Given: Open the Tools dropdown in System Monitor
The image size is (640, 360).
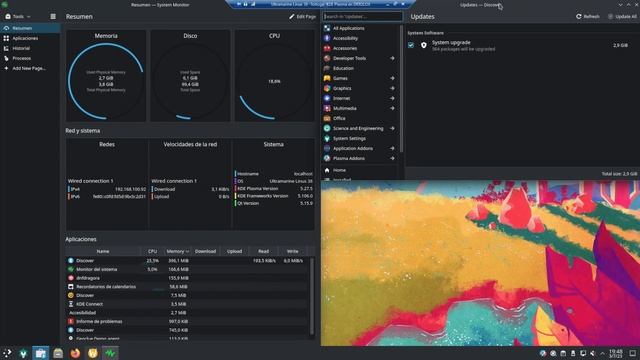Looking at the screenshot, I should (18, 17).
